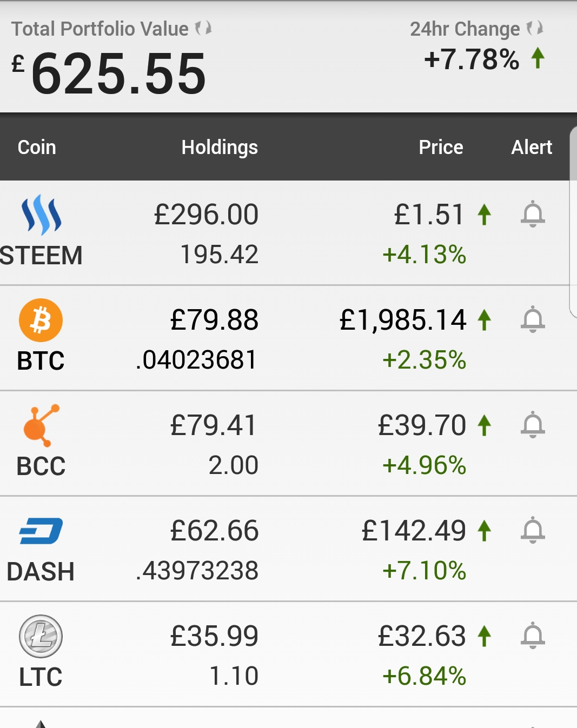Image resolution: width=577 pixels, height=728 pixels.
Task: Sort by Price column header
Action: click(x=441, y=147)
